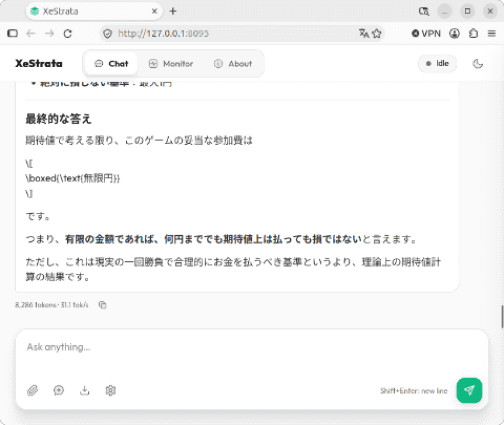Open the VPN panel
This screenshot has width=504, height=425.
pyautogui.click(x=426, y=34)
